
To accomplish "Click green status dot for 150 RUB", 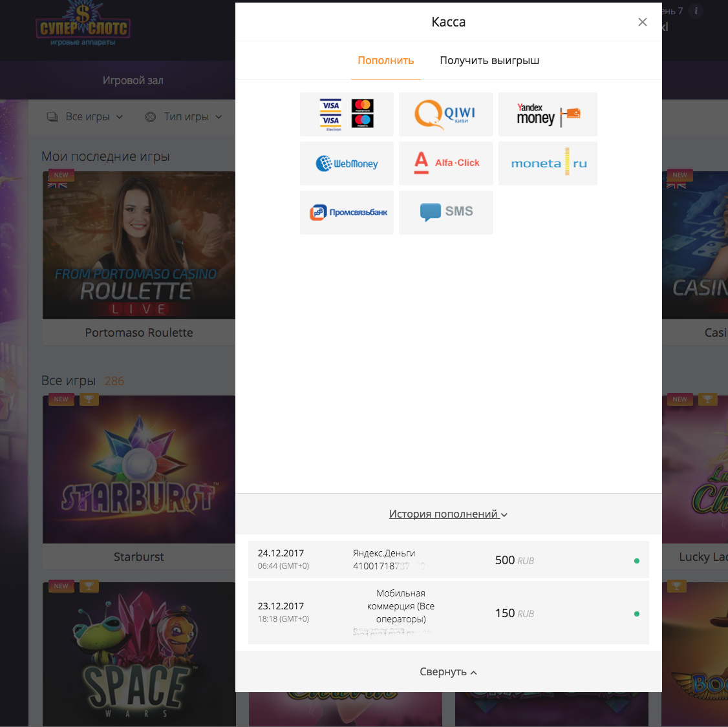I will point(637,614).
